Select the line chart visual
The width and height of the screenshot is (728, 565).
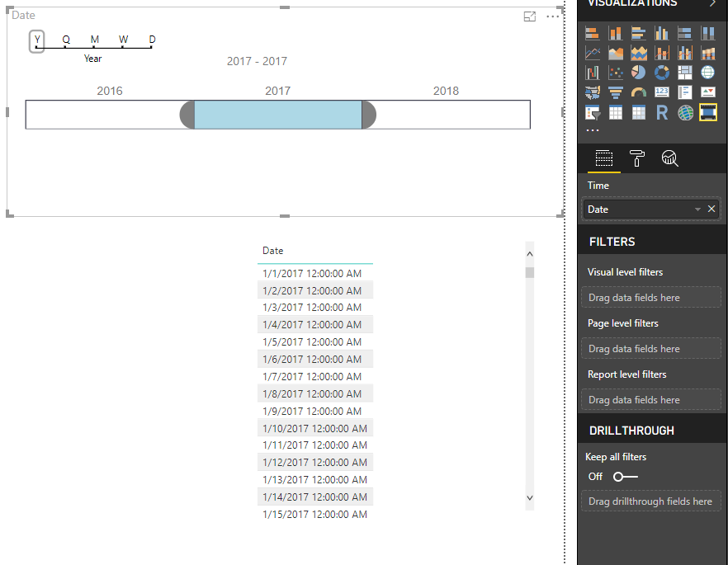[592, 53]
